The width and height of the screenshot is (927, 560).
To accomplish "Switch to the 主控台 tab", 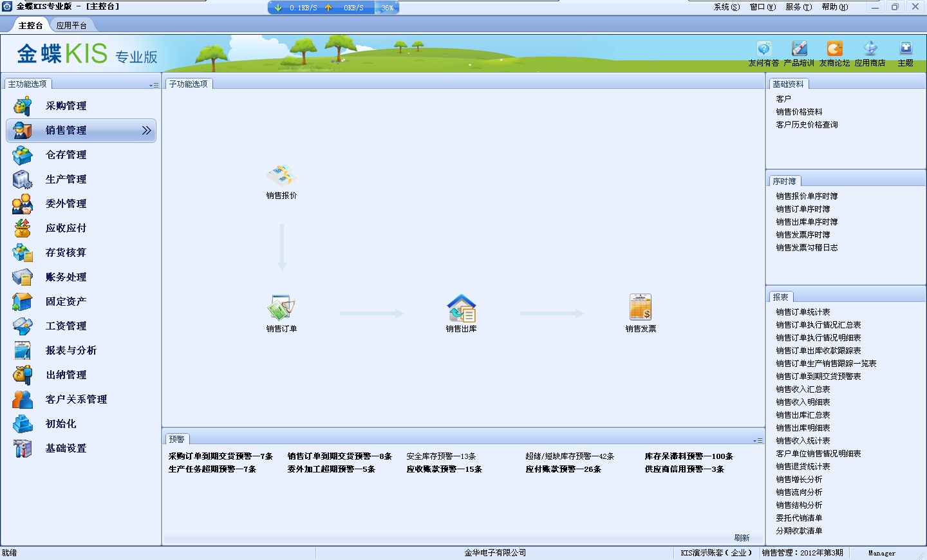I will pyautogui.click(x=30, y=26).
